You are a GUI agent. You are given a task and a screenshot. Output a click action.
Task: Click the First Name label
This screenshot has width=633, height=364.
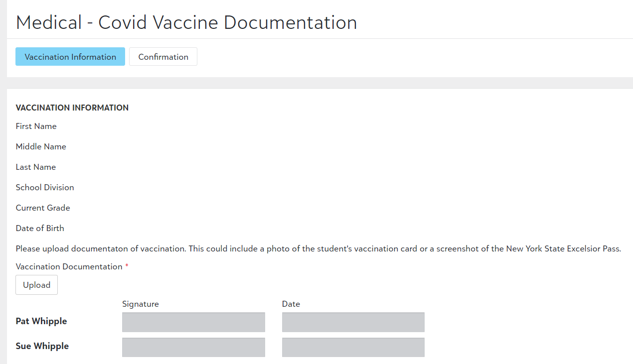[36, 126]
